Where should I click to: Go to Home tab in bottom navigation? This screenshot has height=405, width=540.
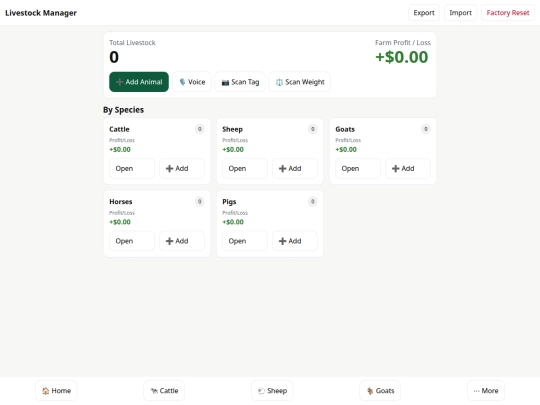point(56,391)
